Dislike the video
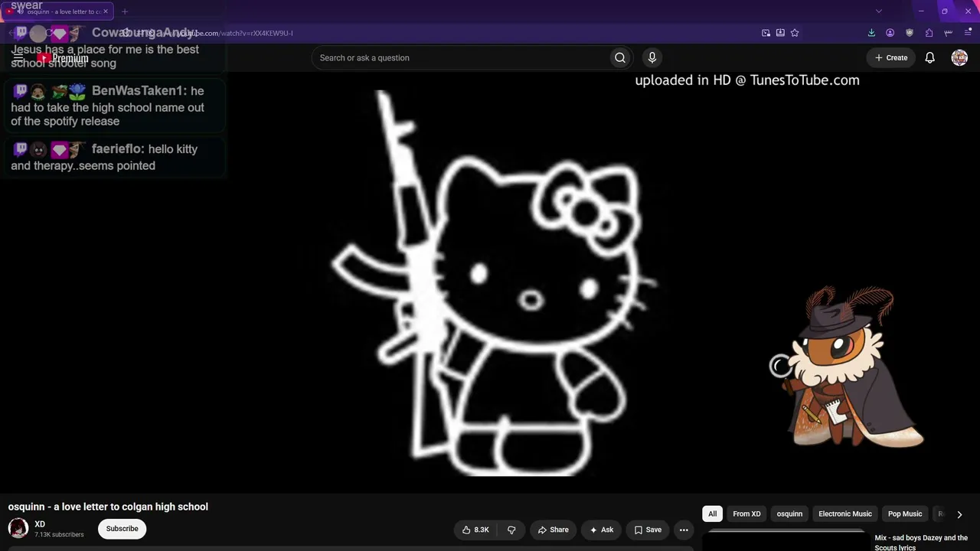Image resolution: width=980 pixels, height=551 pixels. click(x=511, y=530)
